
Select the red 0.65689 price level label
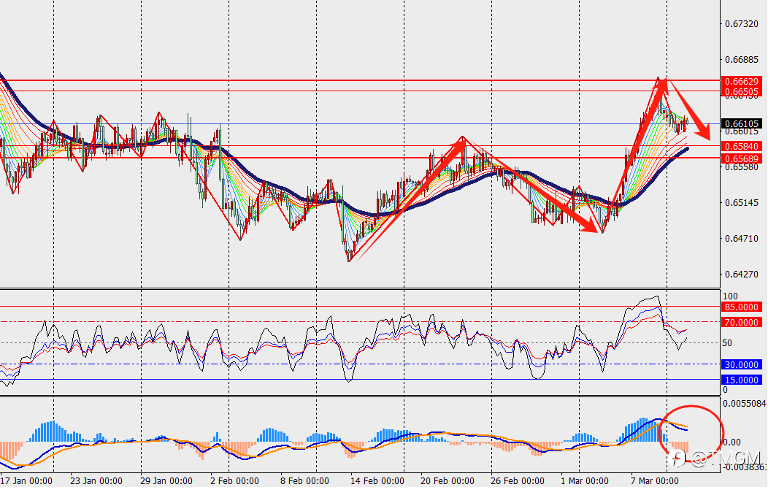click(x=742, y=158)
